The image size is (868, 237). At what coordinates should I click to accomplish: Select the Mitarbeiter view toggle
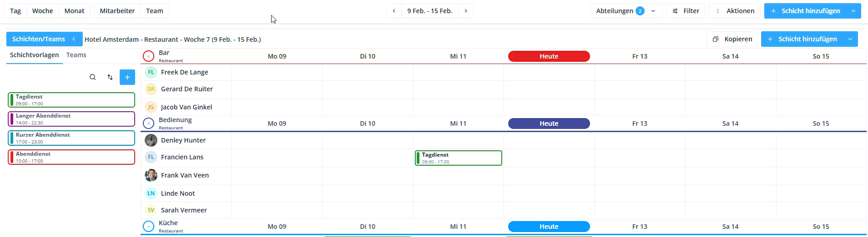(117, 11)
